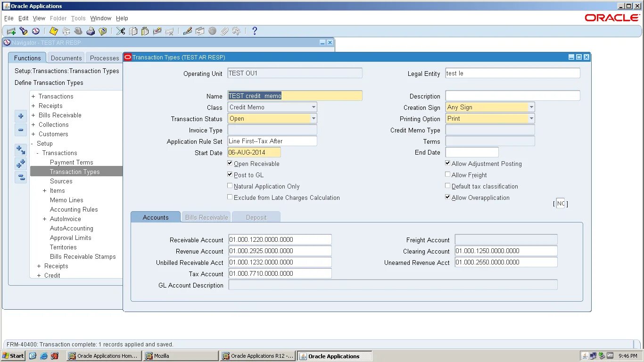Click the Clear Record eraser icon
Screen dimensions: 644x362
point(157,31)
